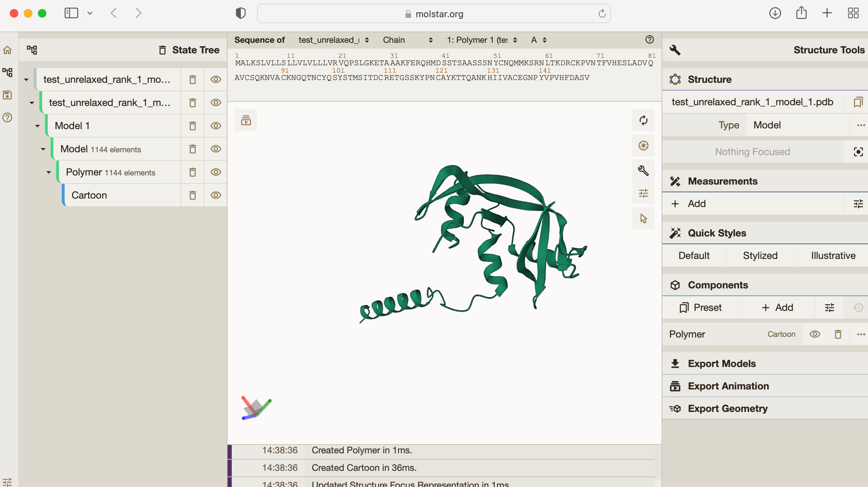Expand the Export Animation section
The image size is (868, 487).
pyautogui.click(x=765, y=386)
